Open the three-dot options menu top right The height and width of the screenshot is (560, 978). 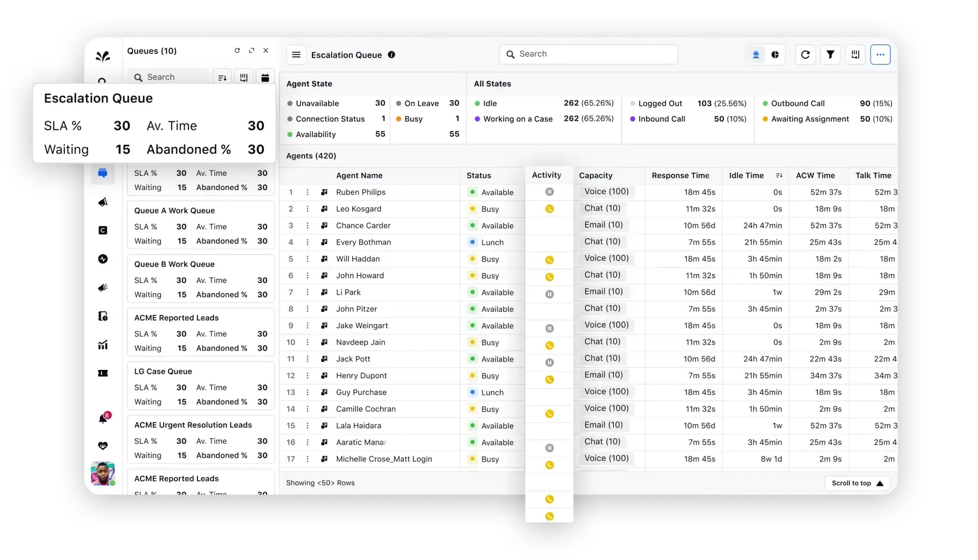pyautogui.click(x=881, y=54)
